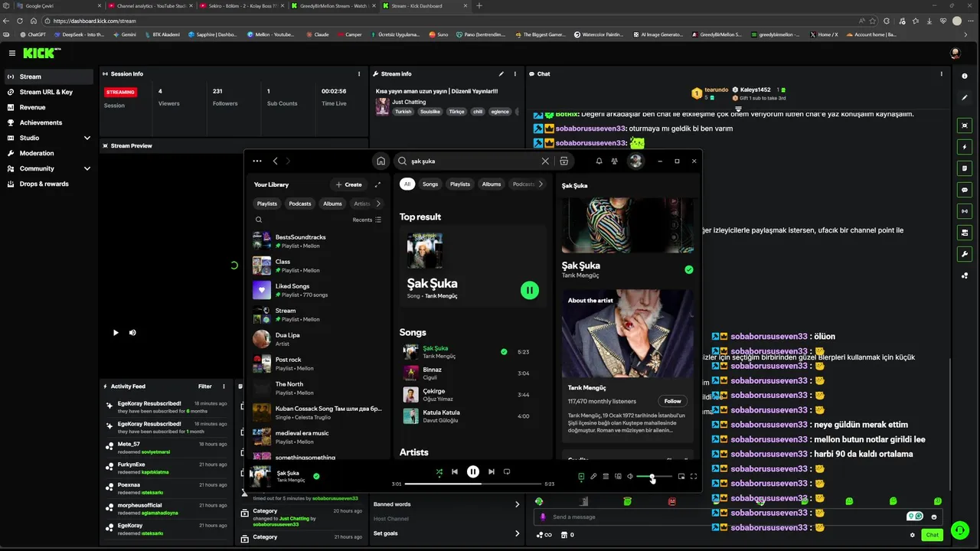The image size is (980, 551).
Task: Enter Spotify full screen mode
Action: (694, 477)
